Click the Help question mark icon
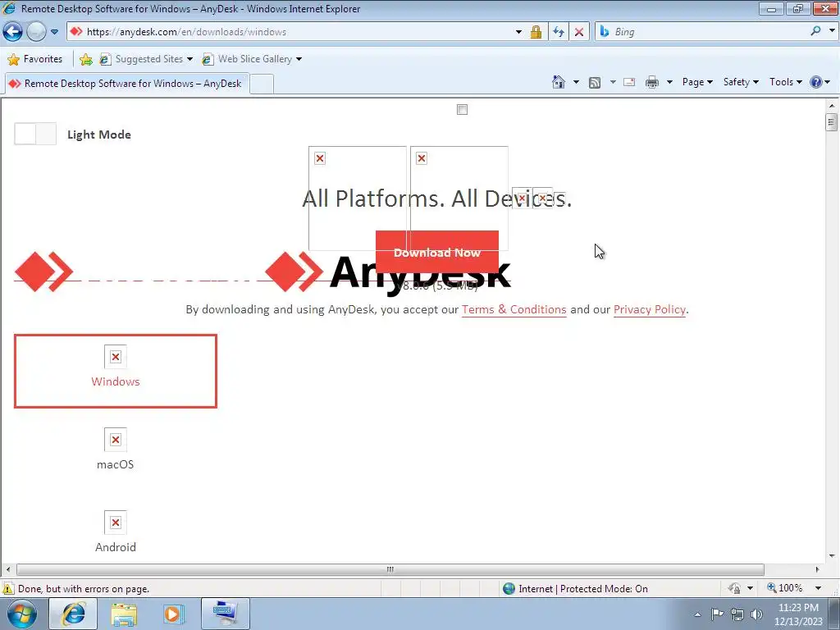Screen dimensions: 840x630 (x=816, y=82)
